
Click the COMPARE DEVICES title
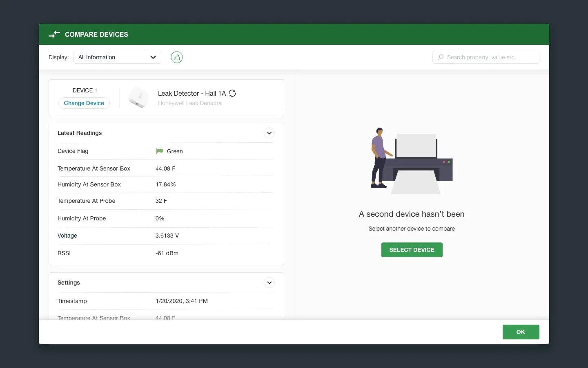(x=96, y=34)
